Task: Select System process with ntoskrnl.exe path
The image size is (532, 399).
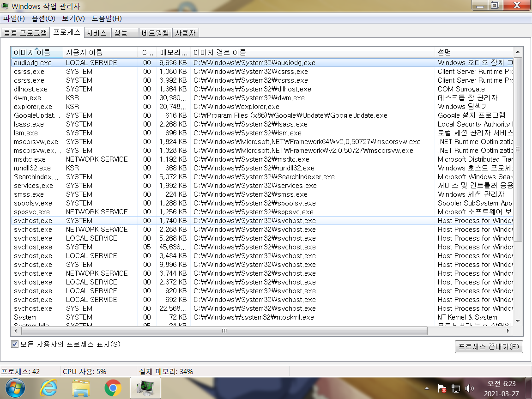Action: click(262, 317)
